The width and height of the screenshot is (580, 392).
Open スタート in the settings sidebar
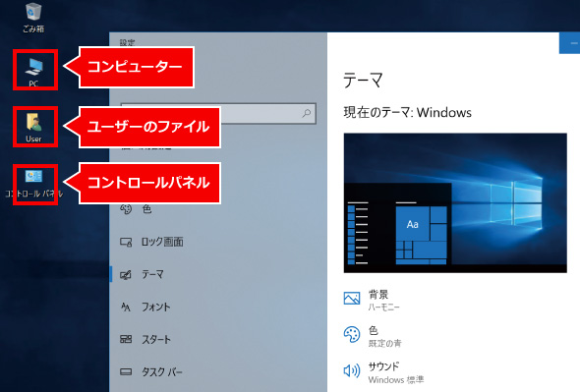pyautogui.click(x=145, y=339)
